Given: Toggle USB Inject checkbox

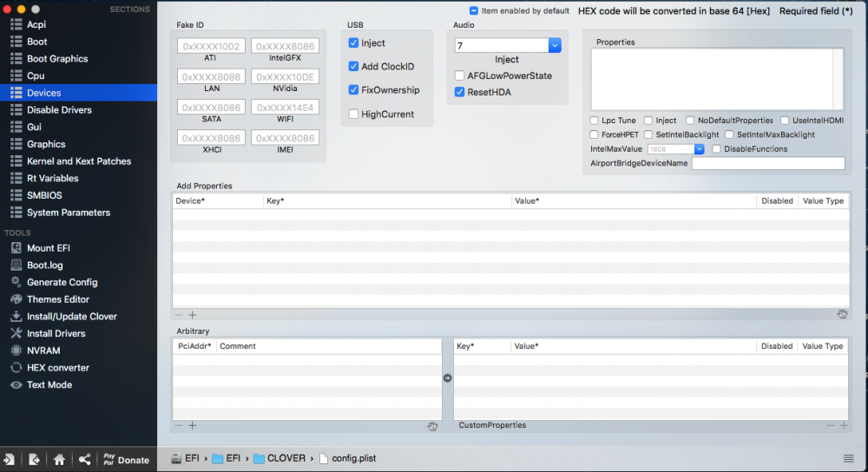Looking at the screenshot, I should 353,43.
